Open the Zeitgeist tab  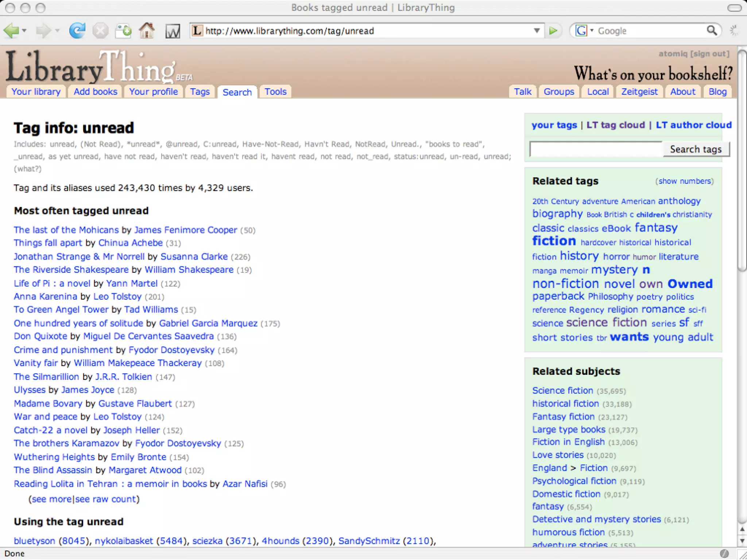pos(639,92)
